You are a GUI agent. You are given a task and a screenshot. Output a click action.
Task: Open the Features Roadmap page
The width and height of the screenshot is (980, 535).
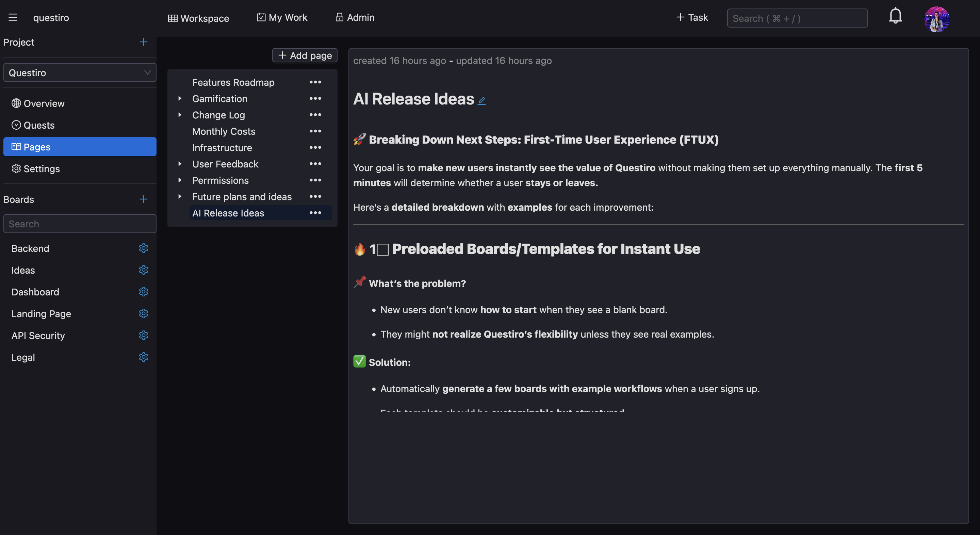pyautogui.click(x=233, y=82)
